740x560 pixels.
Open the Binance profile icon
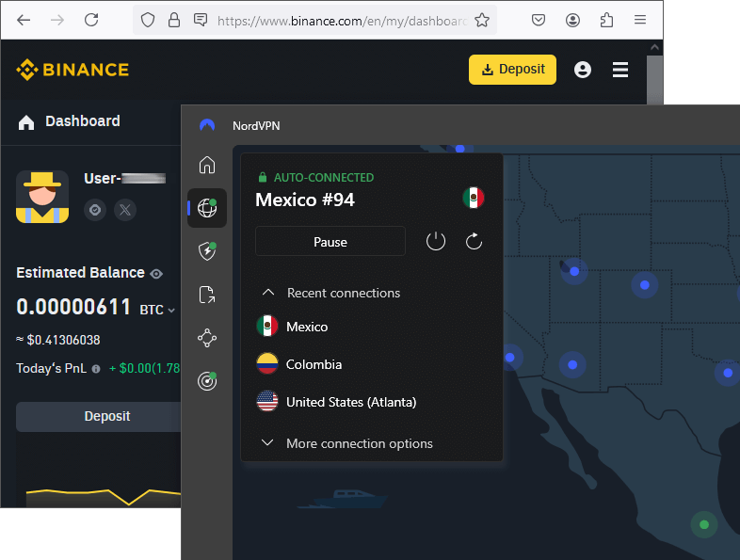pos(583,70)
